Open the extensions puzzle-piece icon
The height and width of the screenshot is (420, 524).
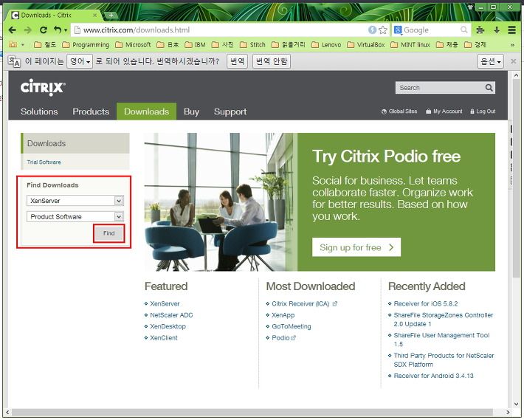click(480, 30)
